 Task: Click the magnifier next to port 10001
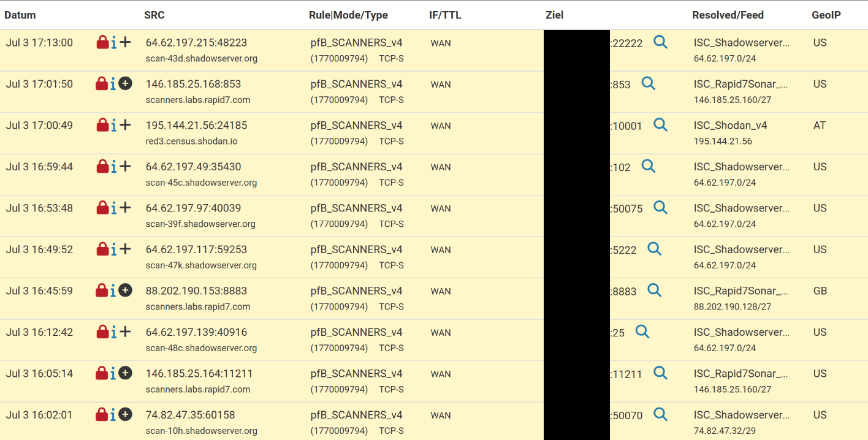pos(660,125)
